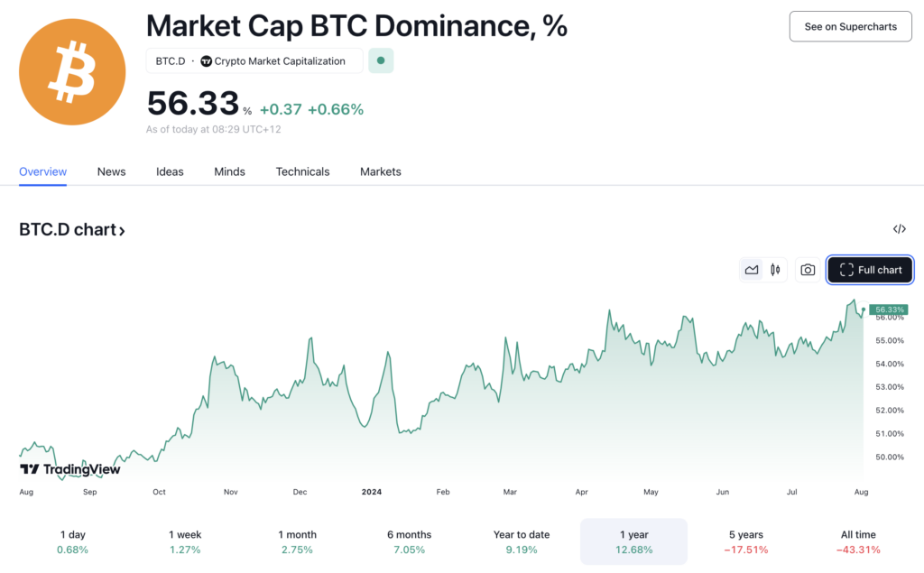
Task: Switch to candlestick chart style
Action: [x=775, y=270]
